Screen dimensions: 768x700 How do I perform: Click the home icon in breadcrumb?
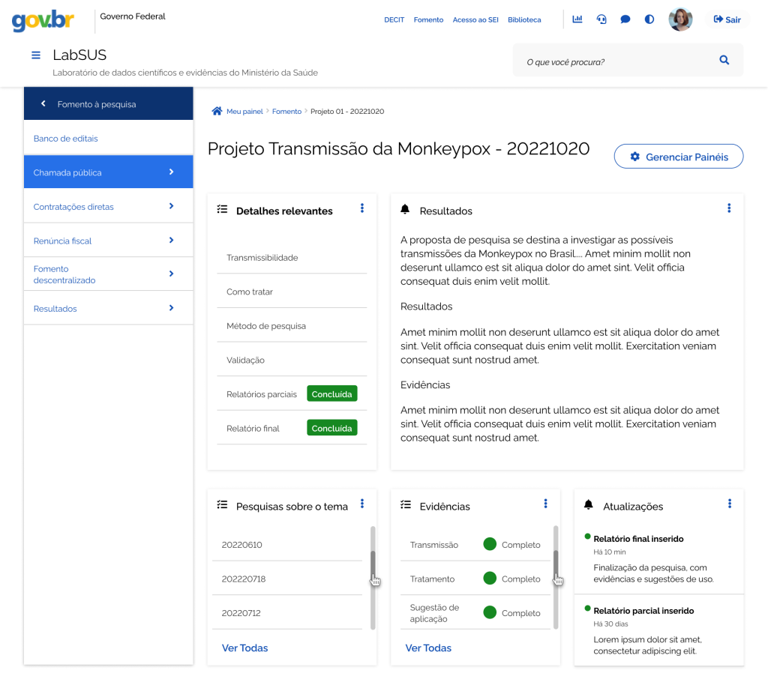point(217,111)
